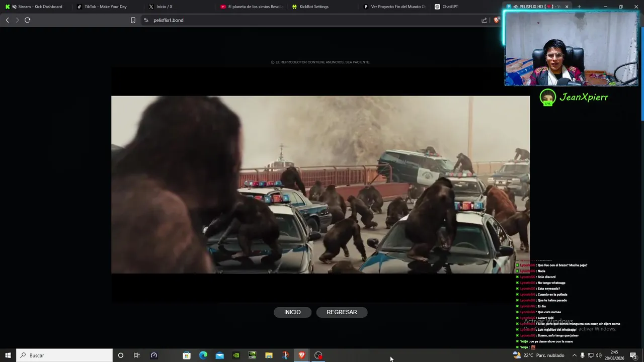This screenshot has width=644, height=362.
Task: Open a new browser tab
Action: coord(579,7)
